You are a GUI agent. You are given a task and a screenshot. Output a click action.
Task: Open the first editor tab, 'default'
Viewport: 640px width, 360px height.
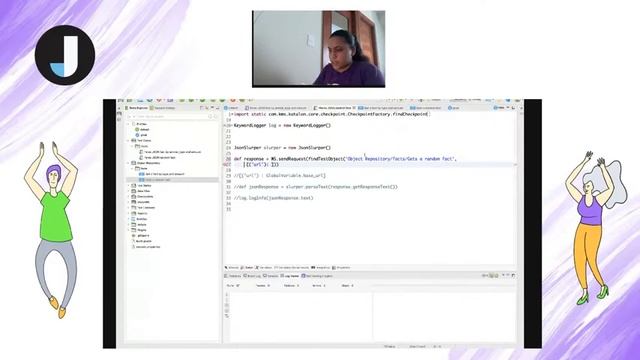coord(232,108)
